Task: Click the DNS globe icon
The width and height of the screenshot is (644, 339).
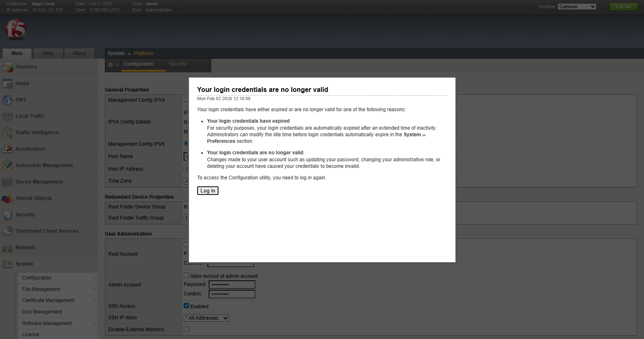Action: click(x=7, y=100)
